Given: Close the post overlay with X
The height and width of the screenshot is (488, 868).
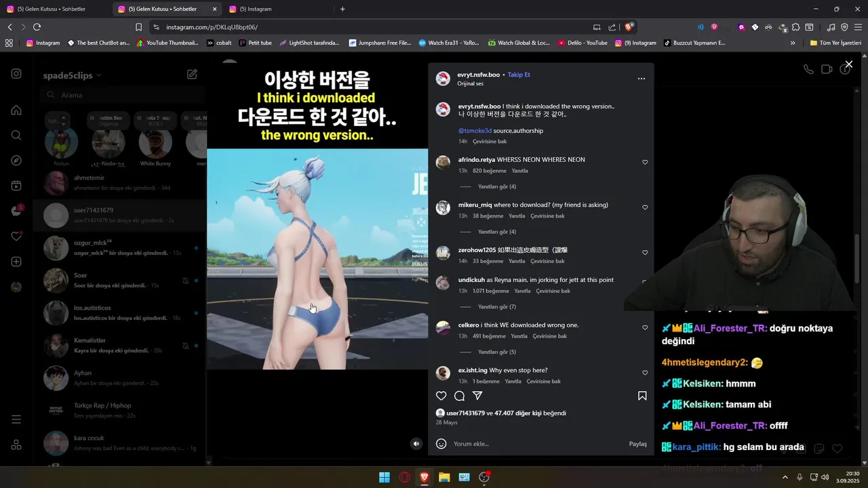Looking at the screenshot, I should tap(848, 64).
